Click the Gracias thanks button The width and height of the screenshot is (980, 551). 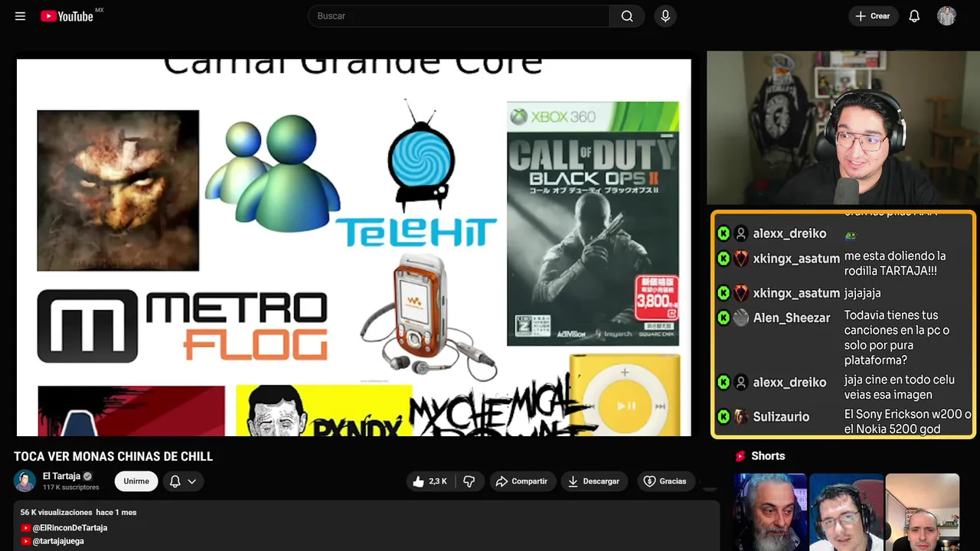pos(665,481)
